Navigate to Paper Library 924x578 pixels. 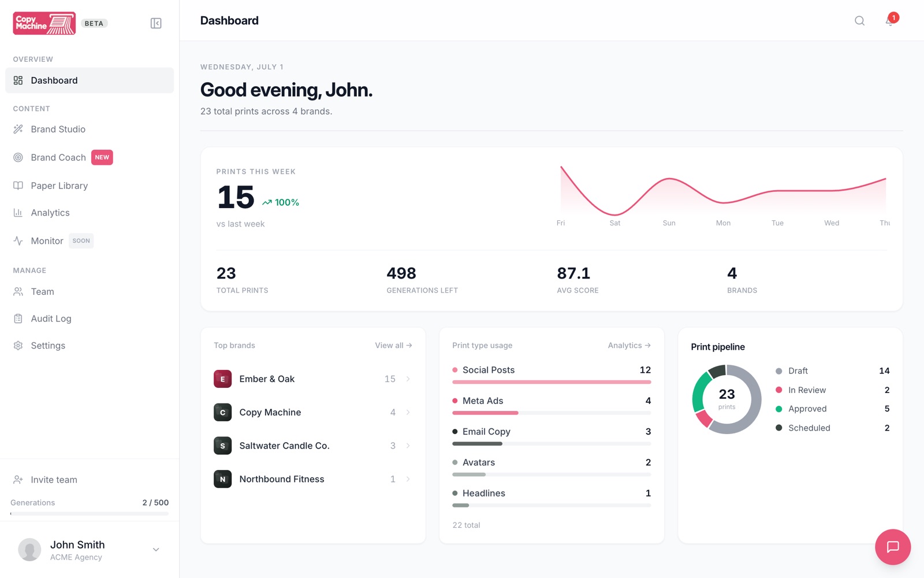pyautogui.click(x=90, y=186)
